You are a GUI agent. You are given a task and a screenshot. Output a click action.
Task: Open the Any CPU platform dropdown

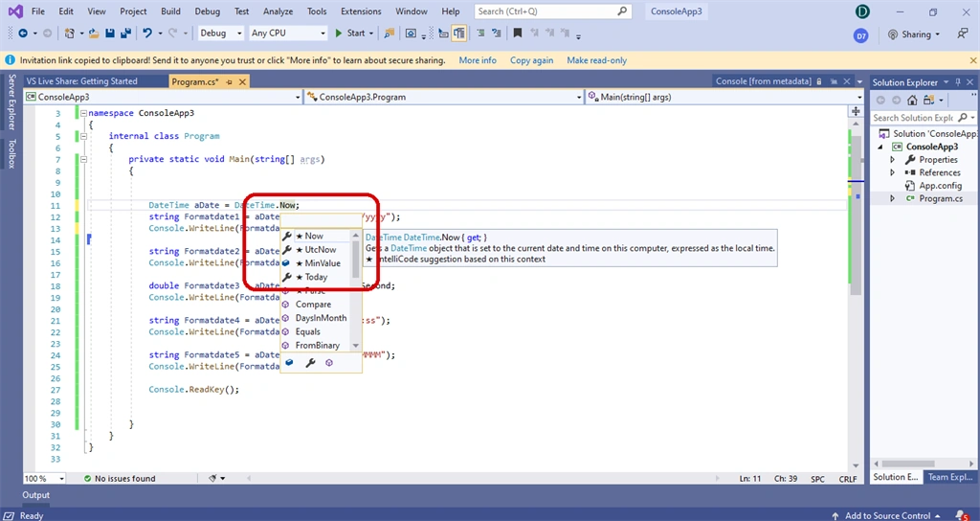(287, 34)
